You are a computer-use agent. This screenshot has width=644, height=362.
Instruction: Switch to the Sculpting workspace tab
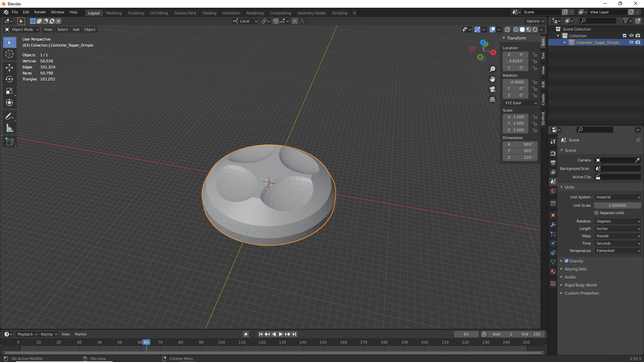pyautogui.click(x=136, y=13)
